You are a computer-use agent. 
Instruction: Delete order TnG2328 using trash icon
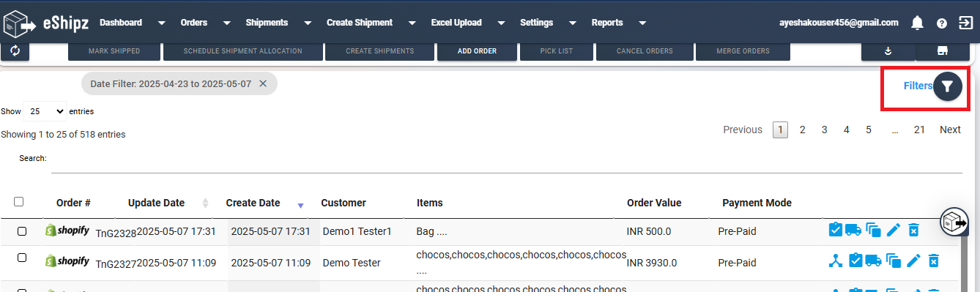click(913, 230)
